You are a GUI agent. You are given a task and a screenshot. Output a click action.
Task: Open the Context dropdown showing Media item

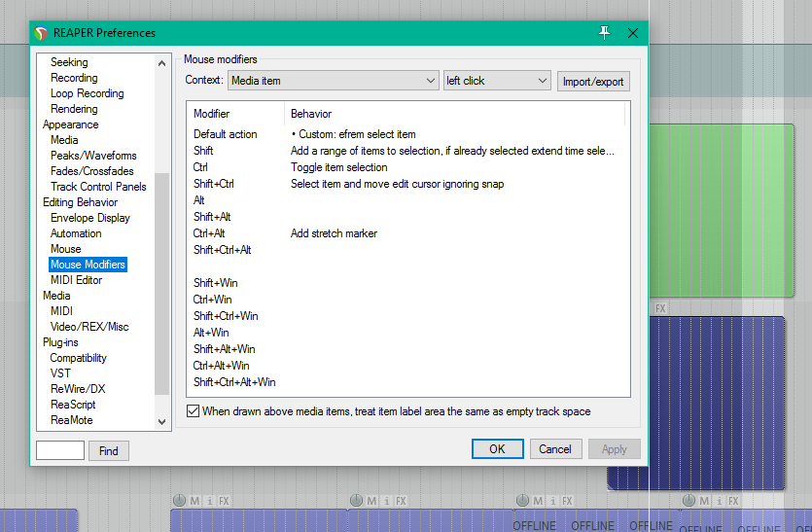tap(333, 81)
